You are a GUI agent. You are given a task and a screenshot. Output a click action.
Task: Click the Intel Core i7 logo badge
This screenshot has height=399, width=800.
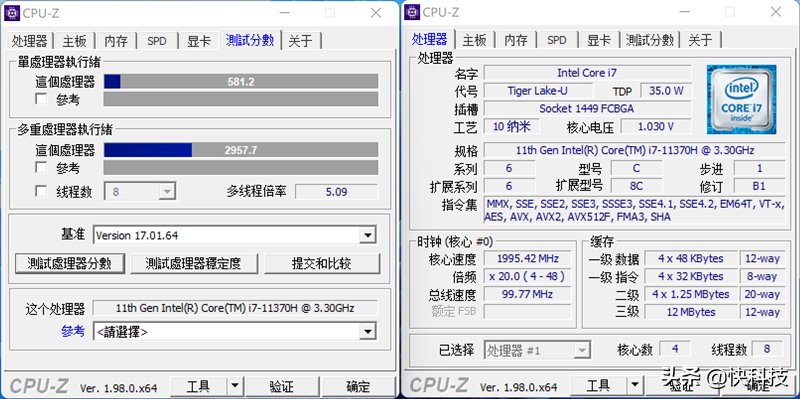pyautogui.click(x=741, y=99)
